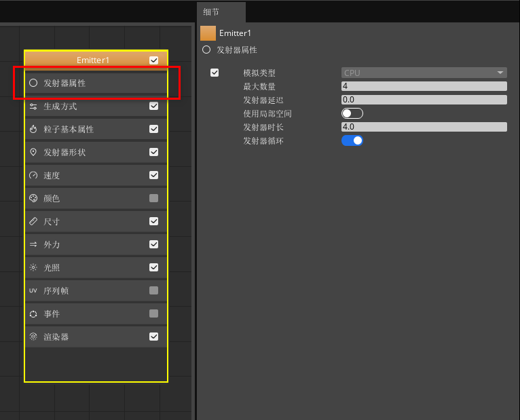
Task: Click the UV icon of 序列帧
Action: pyautogui.click(x=33, y=290)
